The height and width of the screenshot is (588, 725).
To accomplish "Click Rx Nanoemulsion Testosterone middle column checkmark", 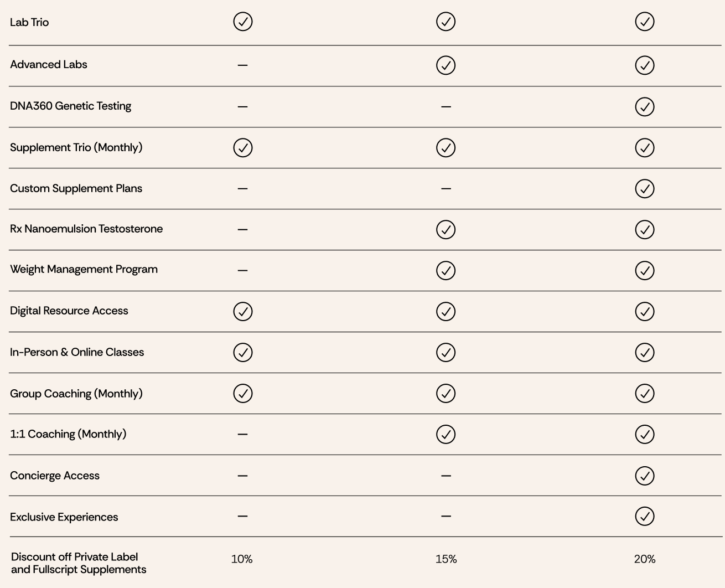I will click(446, 229).
